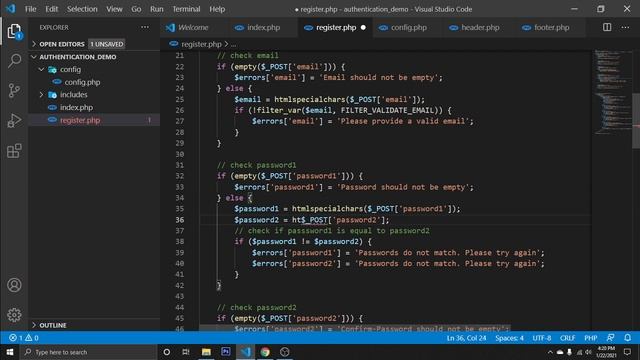Click the 1 UNSAVED badge
Image resolution: width=640 pixels, height=360 pixels.
pyautogui.click(x=107, y=44)
